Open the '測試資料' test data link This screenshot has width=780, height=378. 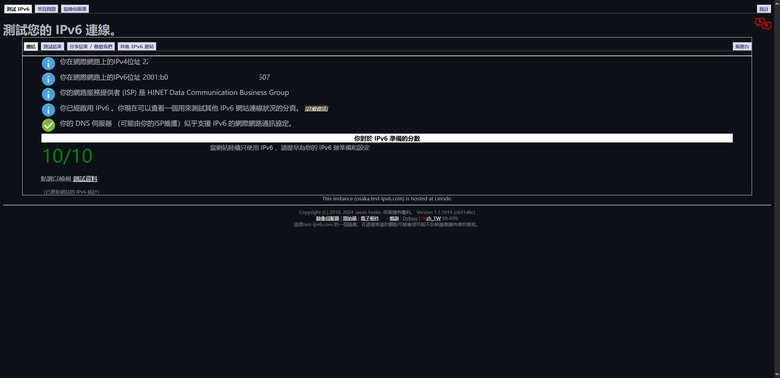(x=85, y=179)
